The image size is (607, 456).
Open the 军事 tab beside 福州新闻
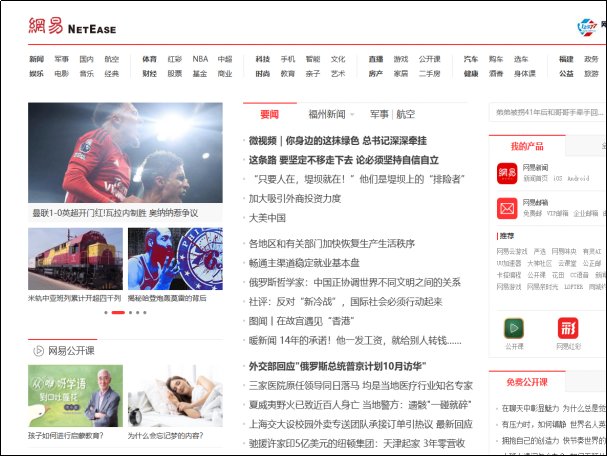[x=379, y=114]
